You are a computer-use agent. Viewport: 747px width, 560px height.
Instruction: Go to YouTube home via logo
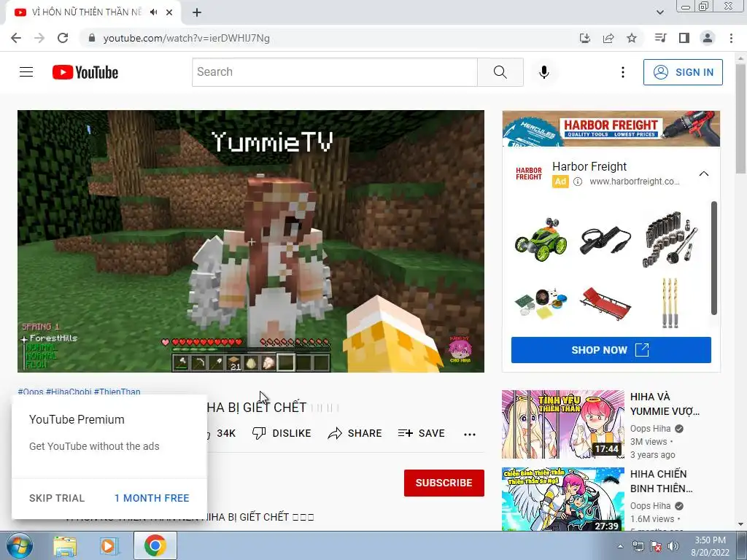pyautogui.click(x=85, y=72)
